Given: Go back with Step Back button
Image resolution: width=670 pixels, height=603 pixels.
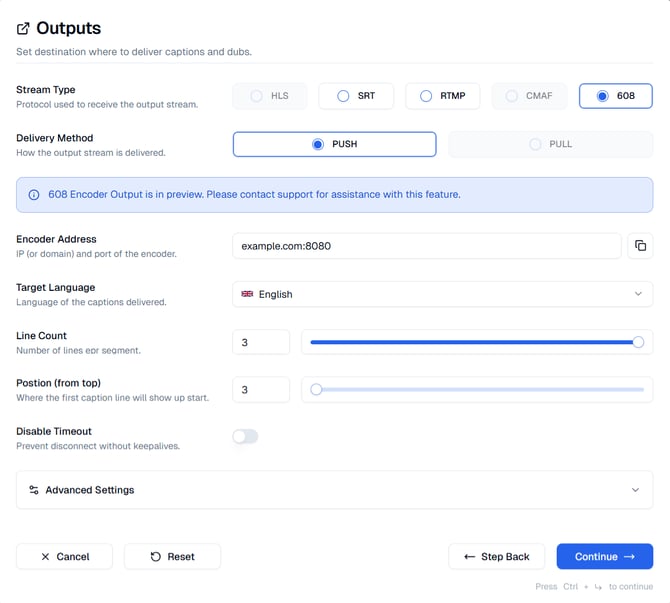Looking at the screenshot, I should (496, 557).
